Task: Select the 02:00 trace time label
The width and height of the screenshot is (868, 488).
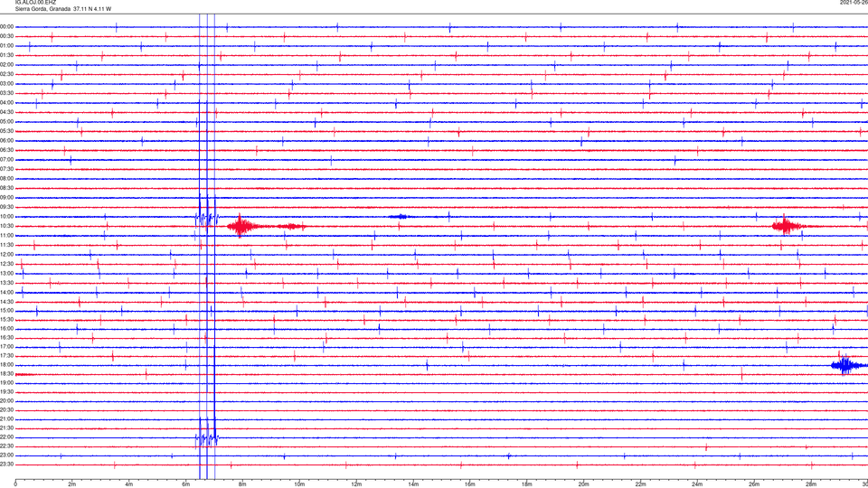Action: (x=7, y=65)
